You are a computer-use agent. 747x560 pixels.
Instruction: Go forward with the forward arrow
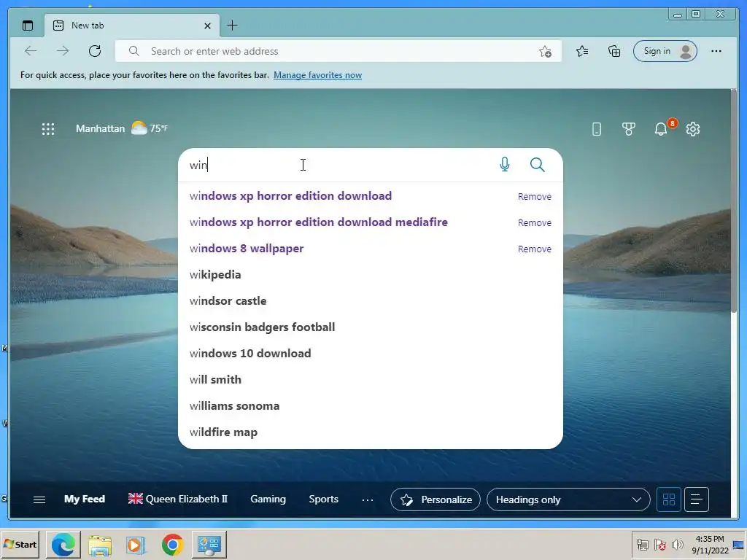63,51
